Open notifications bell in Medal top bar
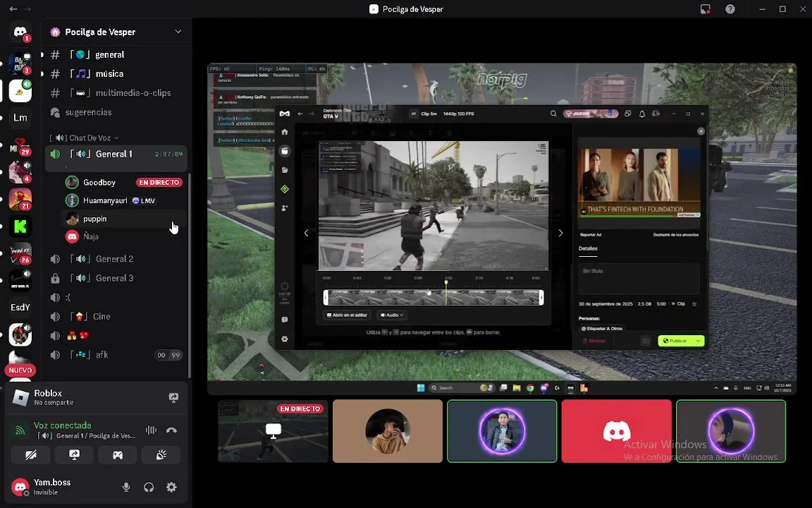The image size is (812, 508). (641, 114)
